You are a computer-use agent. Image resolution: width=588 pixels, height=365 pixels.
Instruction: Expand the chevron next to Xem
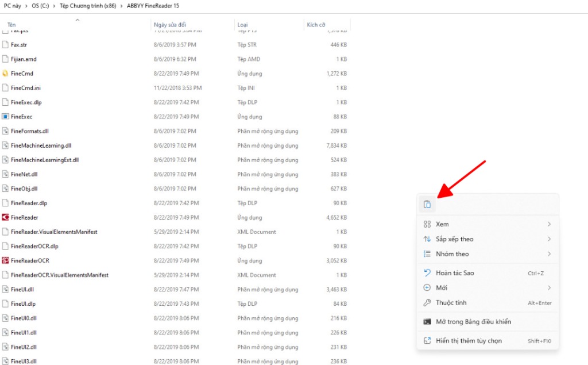549,224
